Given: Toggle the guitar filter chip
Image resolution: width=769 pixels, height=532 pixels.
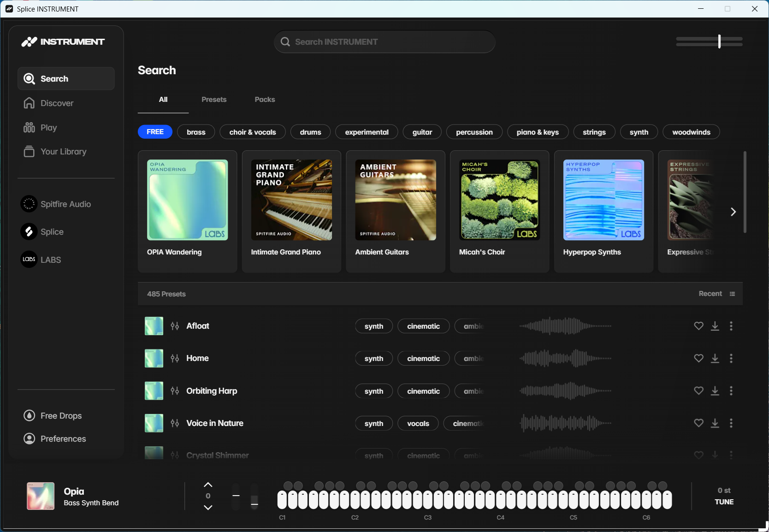Looking at the screenshot, I should [422, 132].
